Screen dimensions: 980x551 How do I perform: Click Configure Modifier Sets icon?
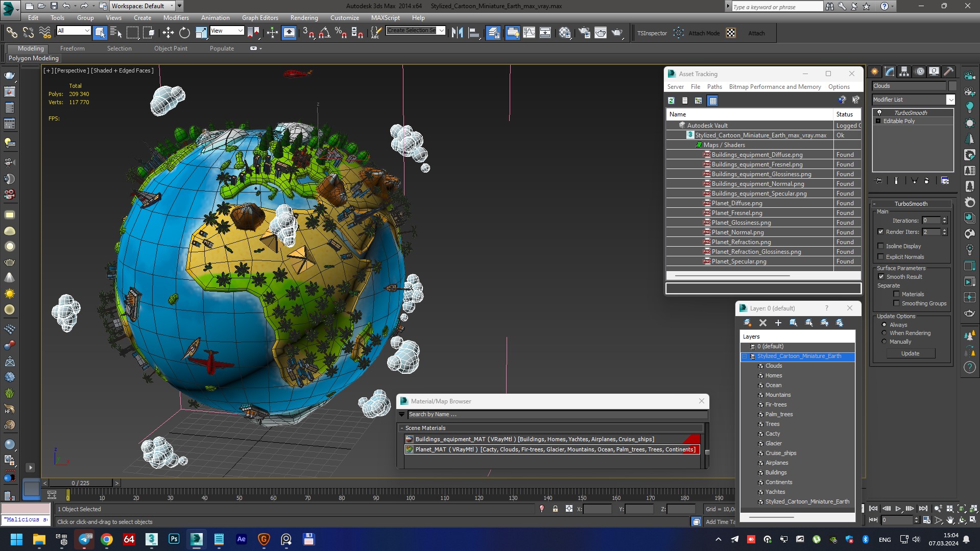pyautogui.click(x=945, y=180)
